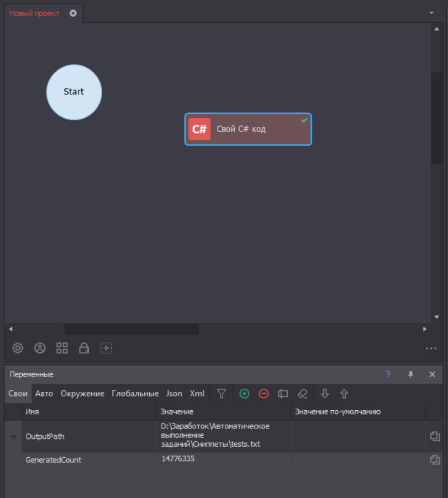The width and height of the screenshot is (448, 498).
Task: Add a new variable with green plus
Action: (x=244, y=394)
